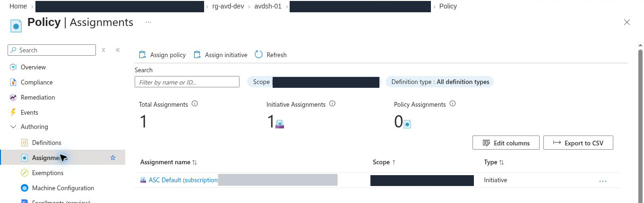The image size is (644, 203).
Task: Sort by Assignment name column arrows
Action: (x=195, y=162)
